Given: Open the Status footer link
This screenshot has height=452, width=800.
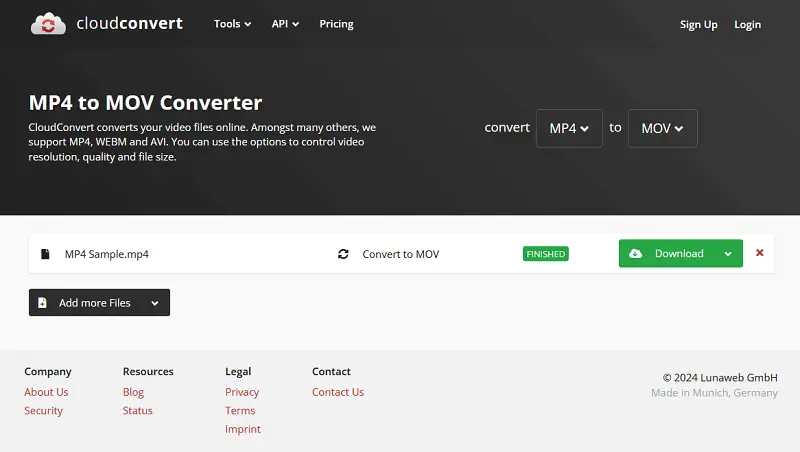Looking at the screenshot, I should [137, 410].
